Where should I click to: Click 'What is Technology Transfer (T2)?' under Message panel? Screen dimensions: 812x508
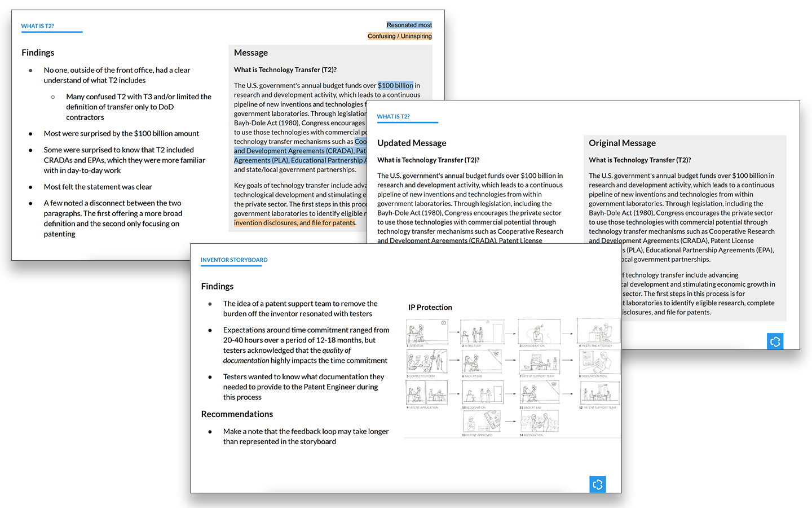coord(285,69)
